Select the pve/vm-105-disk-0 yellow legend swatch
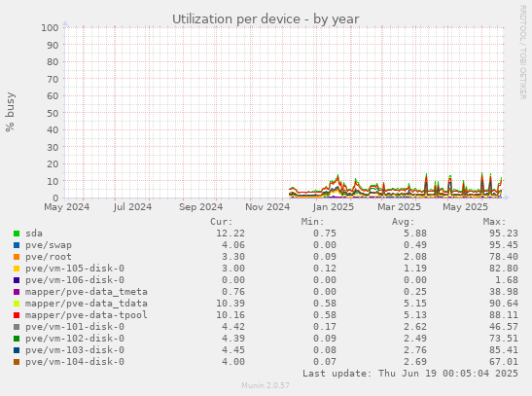The height and width of the screenshot is (396, 532). [17, 269]
